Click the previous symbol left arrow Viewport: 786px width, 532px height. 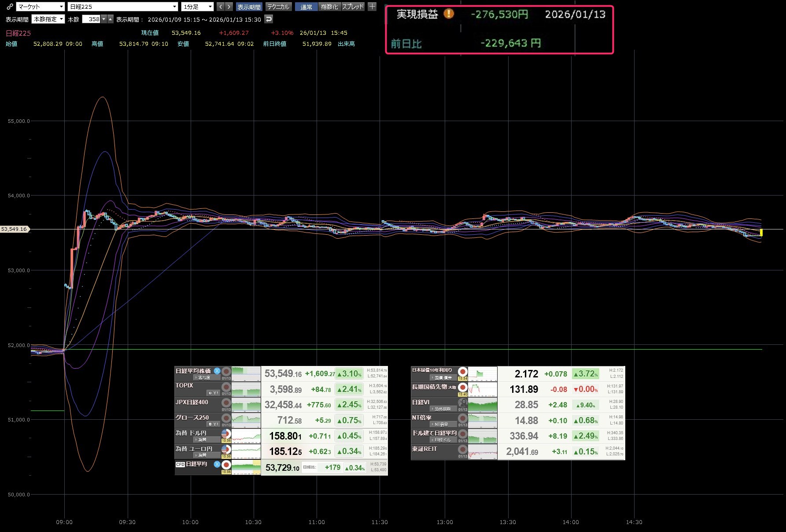221,7
